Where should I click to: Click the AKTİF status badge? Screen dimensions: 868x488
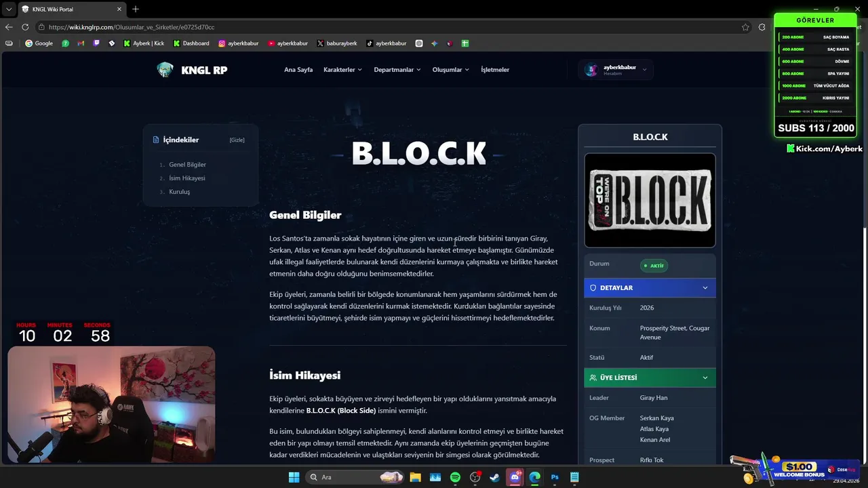tap(654, 266)
